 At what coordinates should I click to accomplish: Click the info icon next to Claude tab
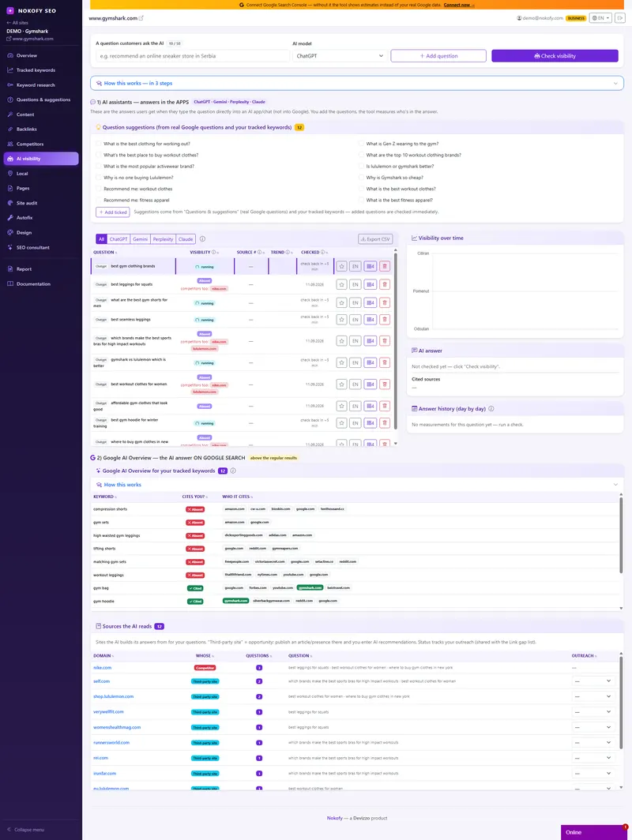click(202, 239)
